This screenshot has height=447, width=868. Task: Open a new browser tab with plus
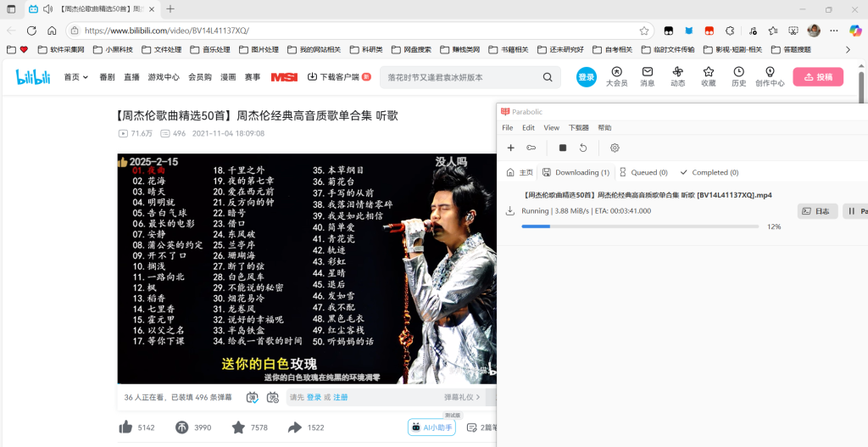pyautogui.click(x=170, y=8)
